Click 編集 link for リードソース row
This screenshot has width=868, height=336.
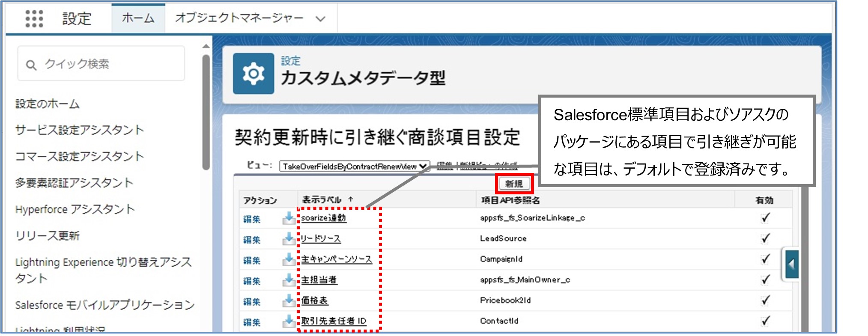[x=252, y=240]
